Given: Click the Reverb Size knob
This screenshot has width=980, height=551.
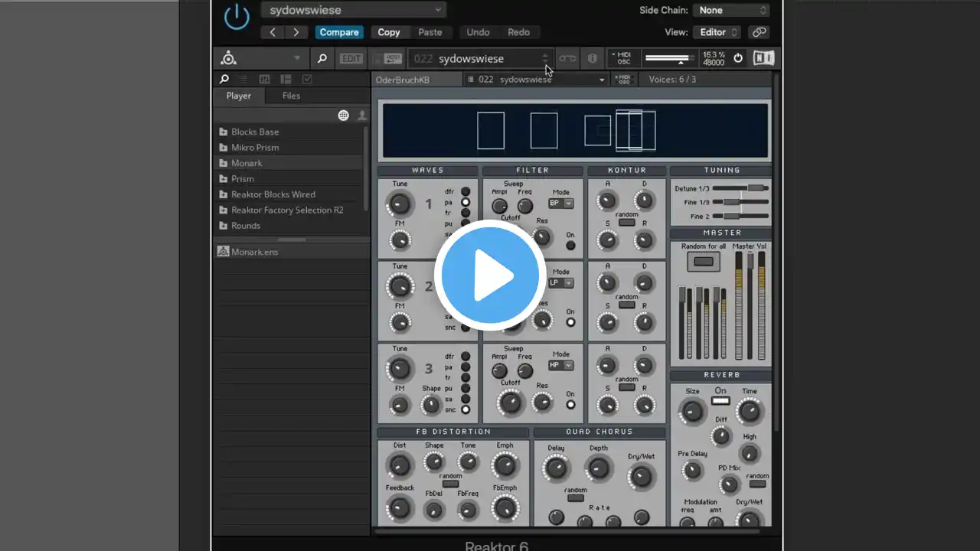Looking at the screenshot, I should 692,412.
